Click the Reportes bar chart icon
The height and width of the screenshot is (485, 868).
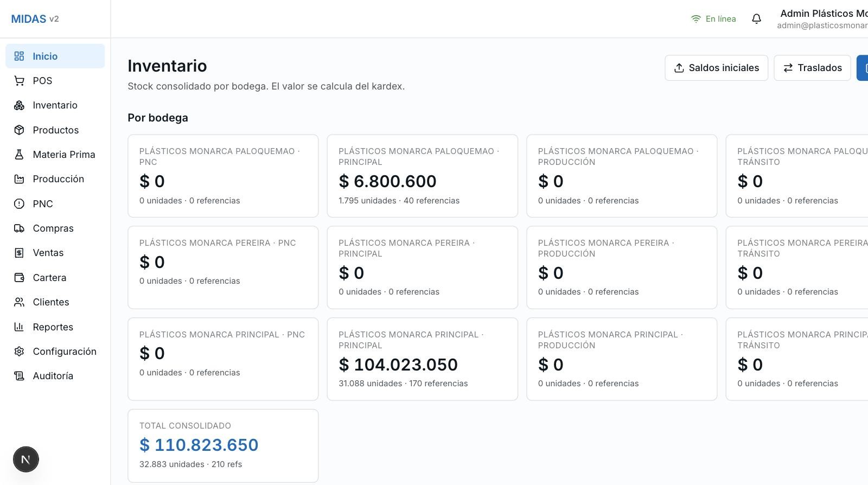tap(19, 327)
